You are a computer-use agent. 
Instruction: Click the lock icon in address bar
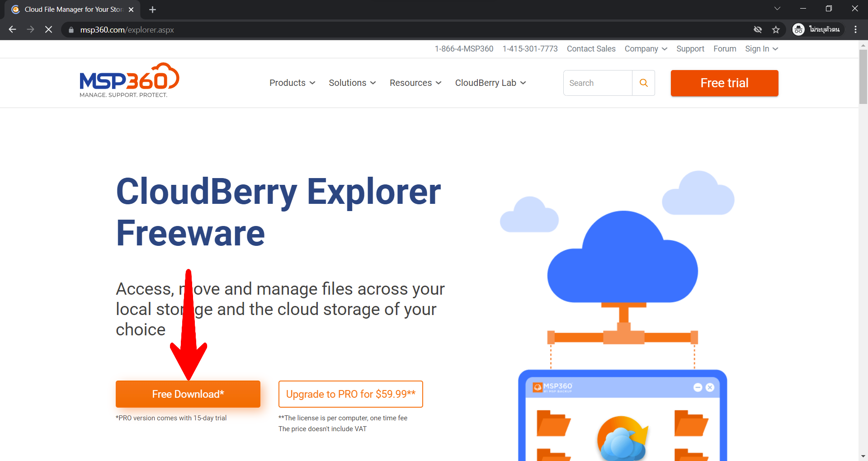71,30
